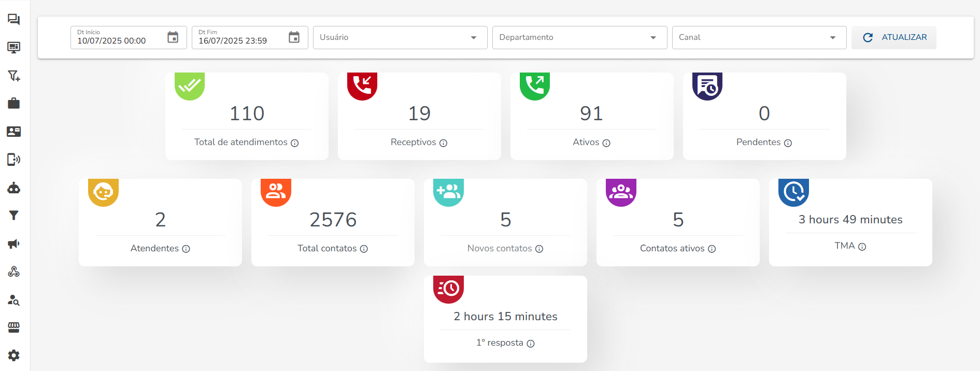The height and width of the screenshot is (371, 980).
Task: Open the contact card sidebar icon
Action: click(x=14, y=132)
